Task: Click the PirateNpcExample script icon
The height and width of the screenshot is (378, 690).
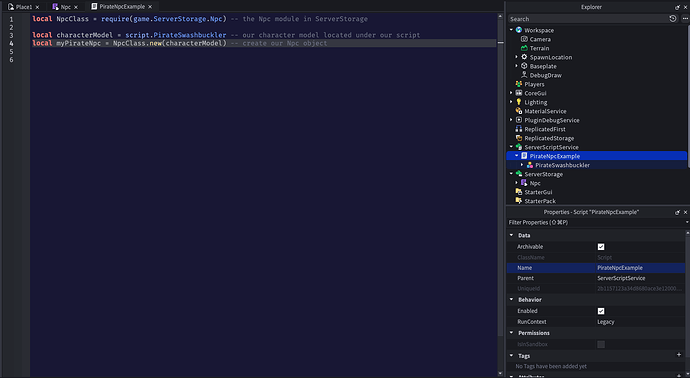Action: [x=524, y=156]
